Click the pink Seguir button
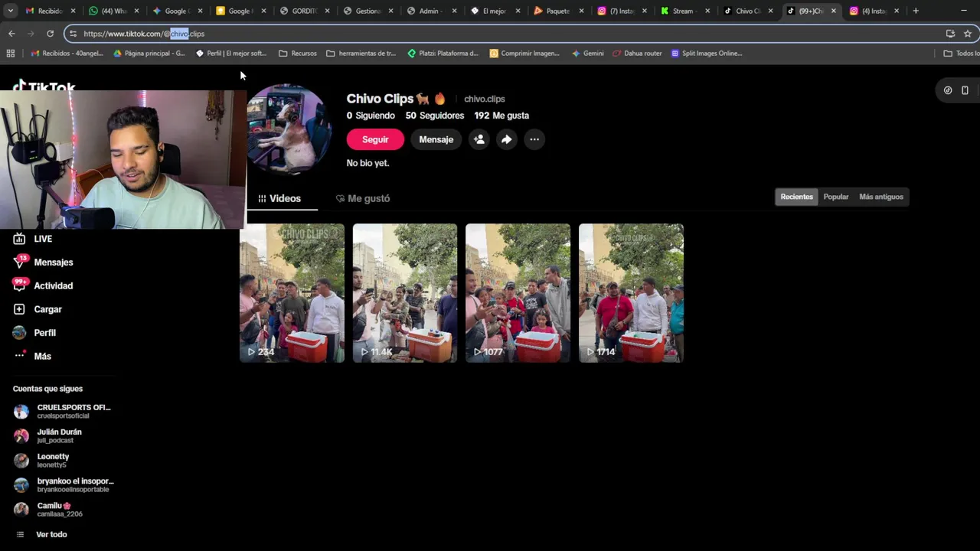Image resolution: width=980 pixels, height=551 pixels. pyautogui.click(x=375, y=139)
